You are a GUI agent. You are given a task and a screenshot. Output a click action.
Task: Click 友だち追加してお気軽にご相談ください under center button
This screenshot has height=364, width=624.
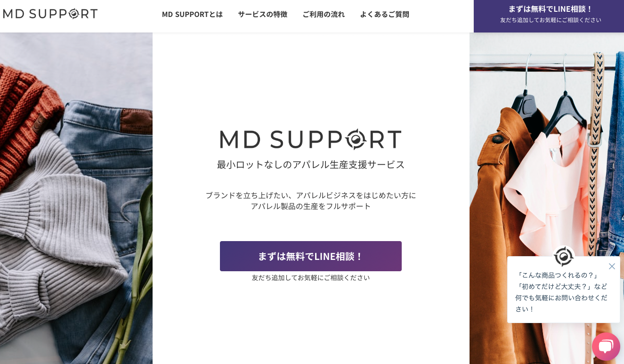(311, 278)
